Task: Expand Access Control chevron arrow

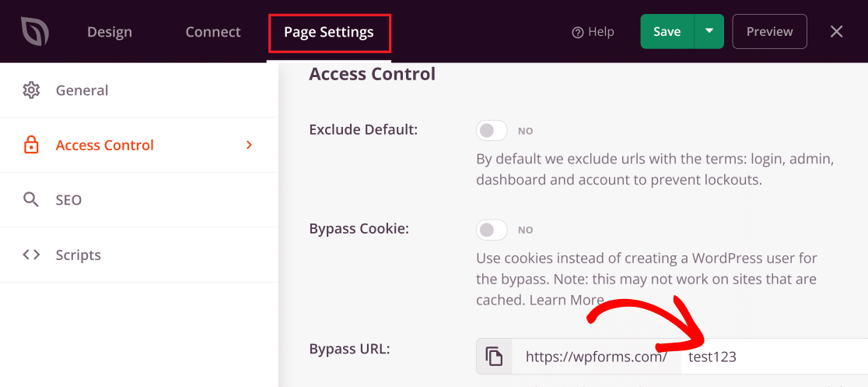Action: 249,145
